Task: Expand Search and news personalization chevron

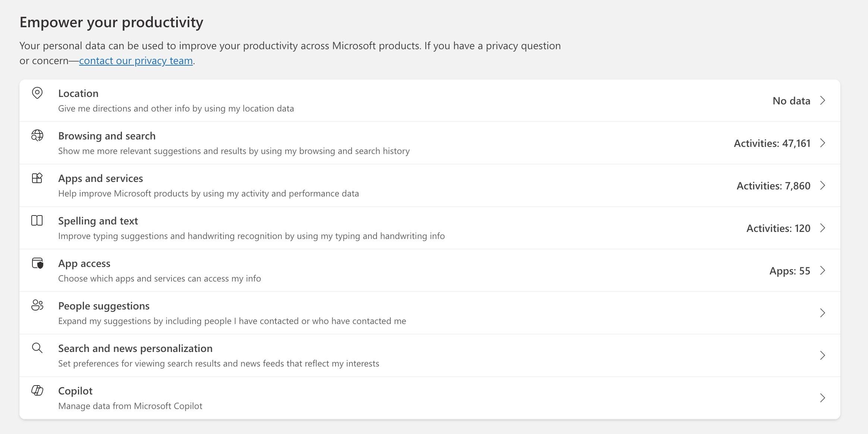Action: tap(823, 356)
